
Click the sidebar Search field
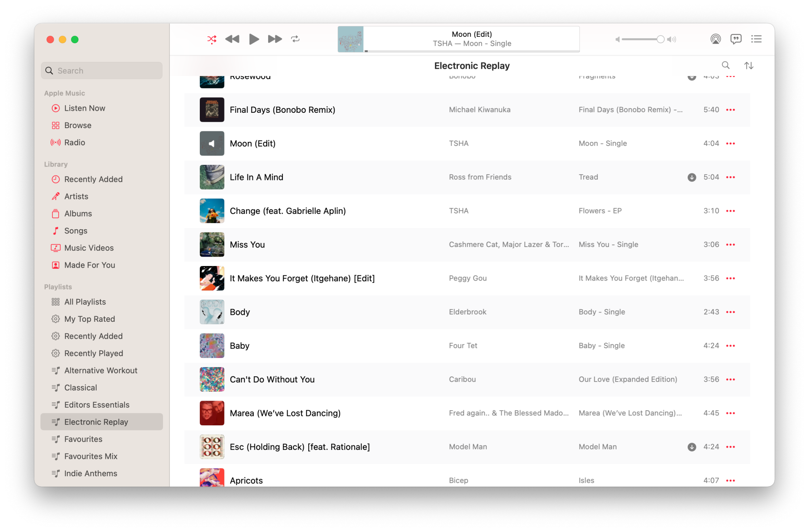tap(102, 71)
